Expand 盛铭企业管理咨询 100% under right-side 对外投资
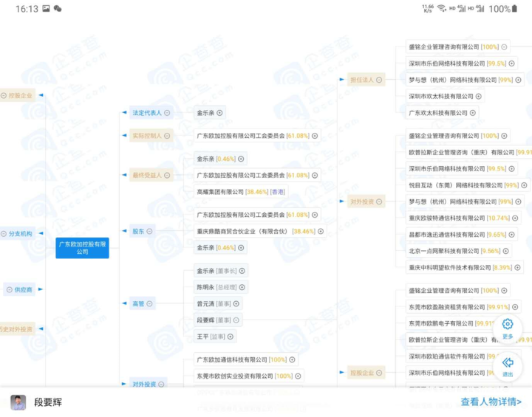 point(504,136)
